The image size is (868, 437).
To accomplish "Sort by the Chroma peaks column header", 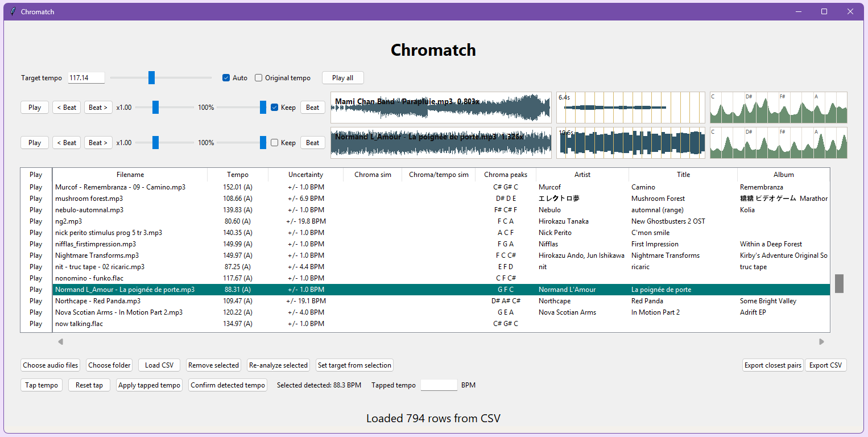I will (x=506, y=175).
